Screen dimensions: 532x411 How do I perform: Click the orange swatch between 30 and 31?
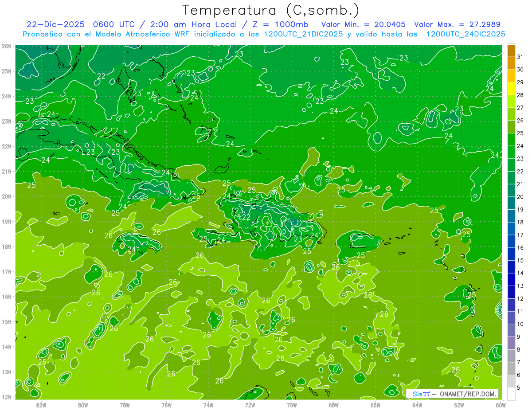(511, 63)
